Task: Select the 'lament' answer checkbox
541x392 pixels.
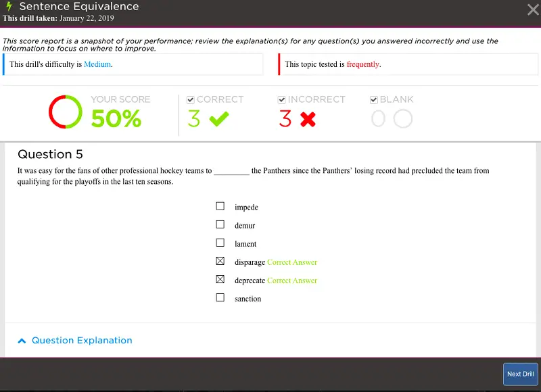Action: point(220,243)
